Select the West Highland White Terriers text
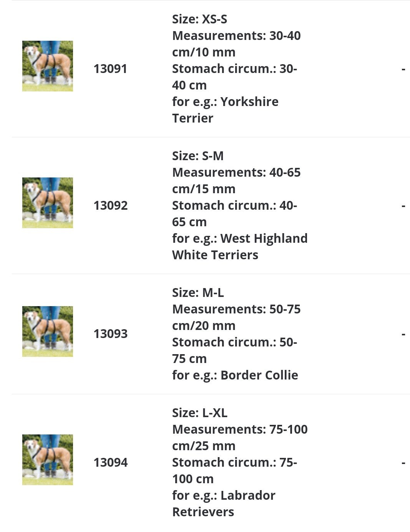This screenshot has width=410, height=532. [x=240, y=247]
